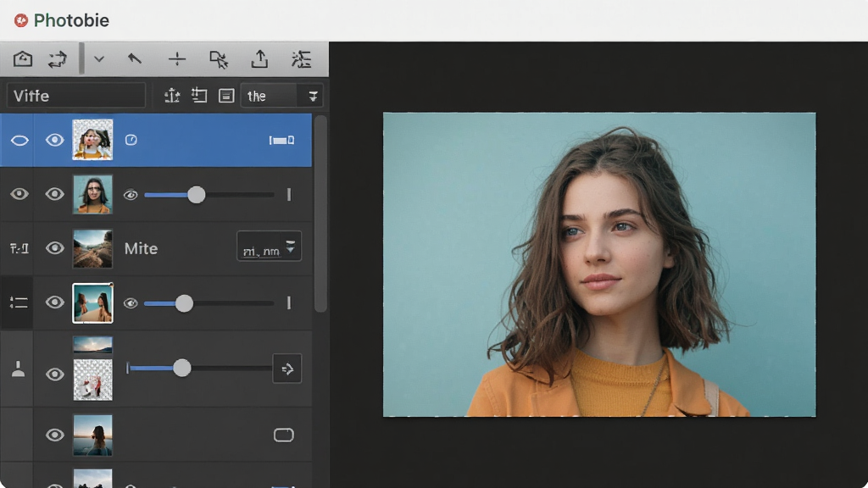The height and width of the screenshot is (488, 868).
Task: Open the 'the' blend mode dropdown
Action: point(281,96)
